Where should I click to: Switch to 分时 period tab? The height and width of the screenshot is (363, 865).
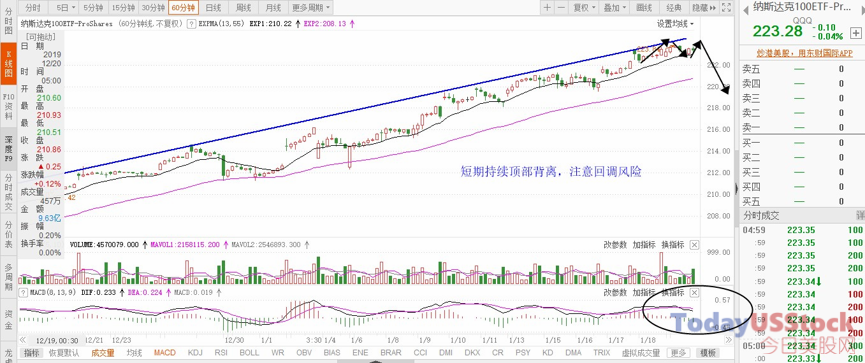point(33,8)
